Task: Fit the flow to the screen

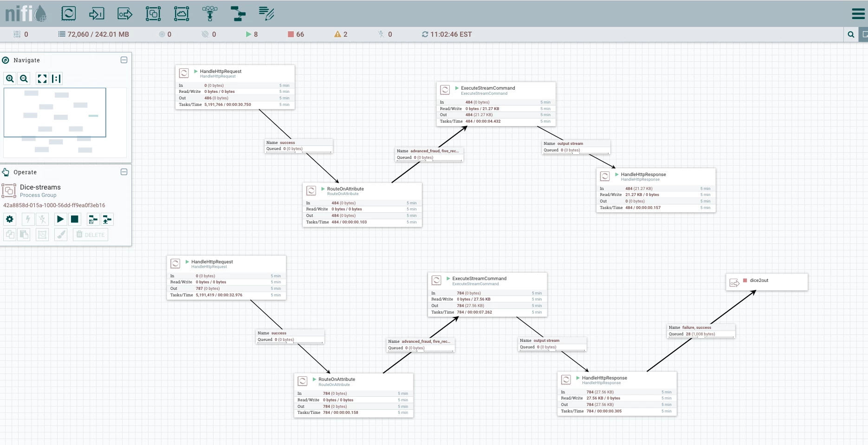Action: [42, 79]
